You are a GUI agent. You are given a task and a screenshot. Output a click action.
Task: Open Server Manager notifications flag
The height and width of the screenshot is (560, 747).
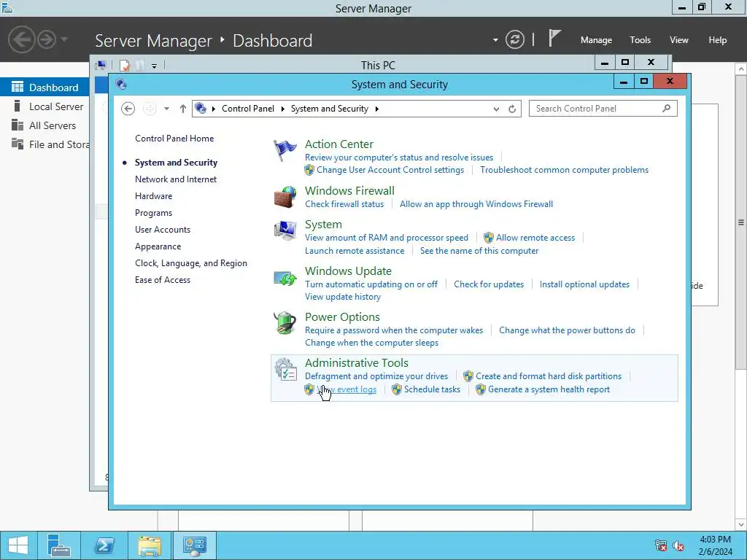pyautogui.click(x=554, y=39)
